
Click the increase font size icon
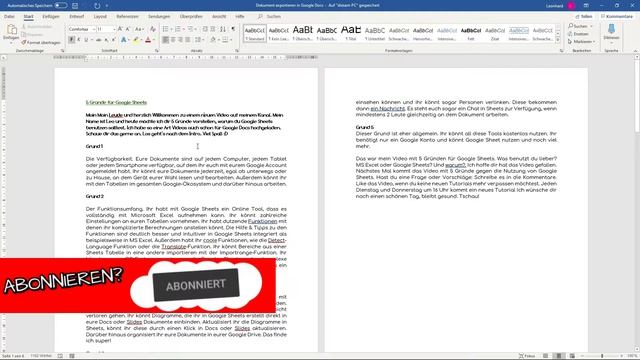(120, 29)
